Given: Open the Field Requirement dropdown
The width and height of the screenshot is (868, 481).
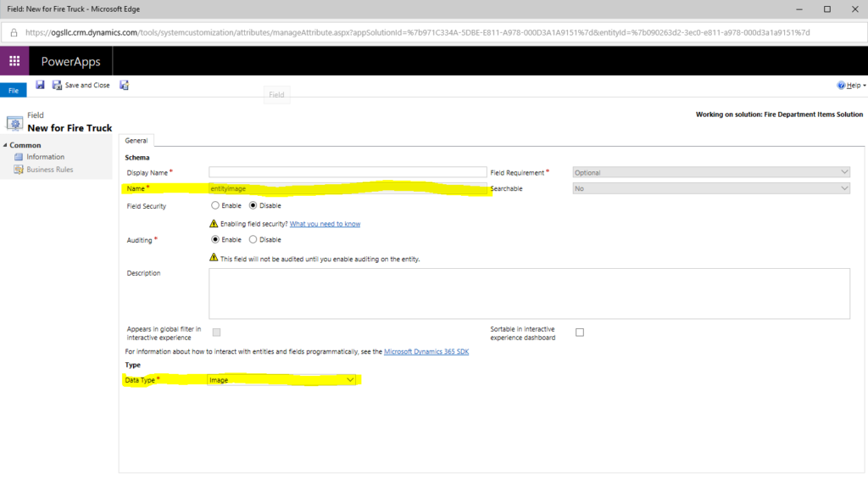Looking at the screenshot, I should pyautogui.click(x=711, y=172).
